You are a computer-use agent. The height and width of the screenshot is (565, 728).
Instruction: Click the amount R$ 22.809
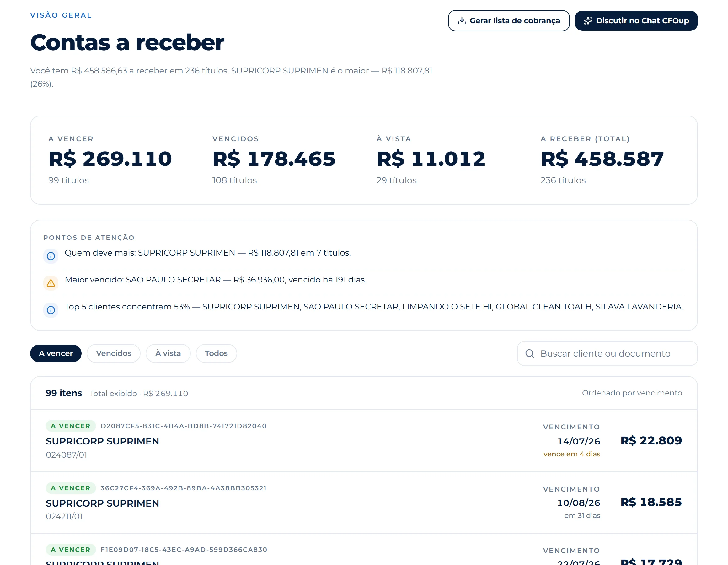click(x=651, y=441)
